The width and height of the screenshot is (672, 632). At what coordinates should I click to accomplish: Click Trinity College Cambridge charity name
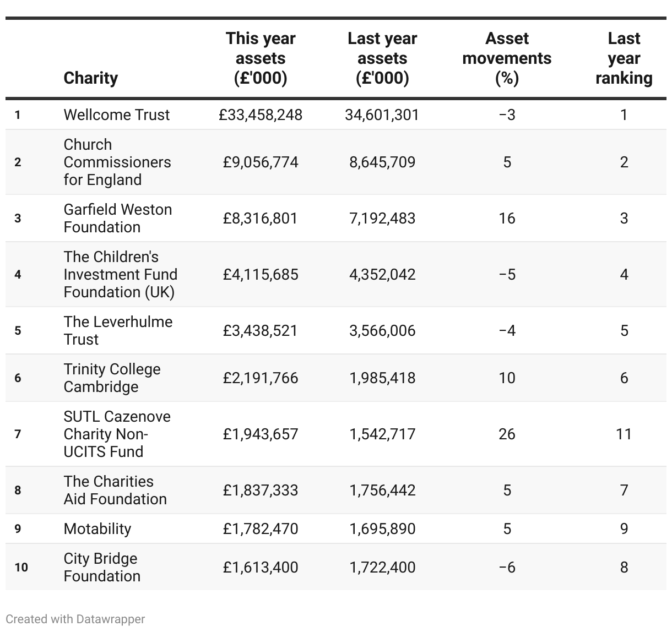[112, 378]
